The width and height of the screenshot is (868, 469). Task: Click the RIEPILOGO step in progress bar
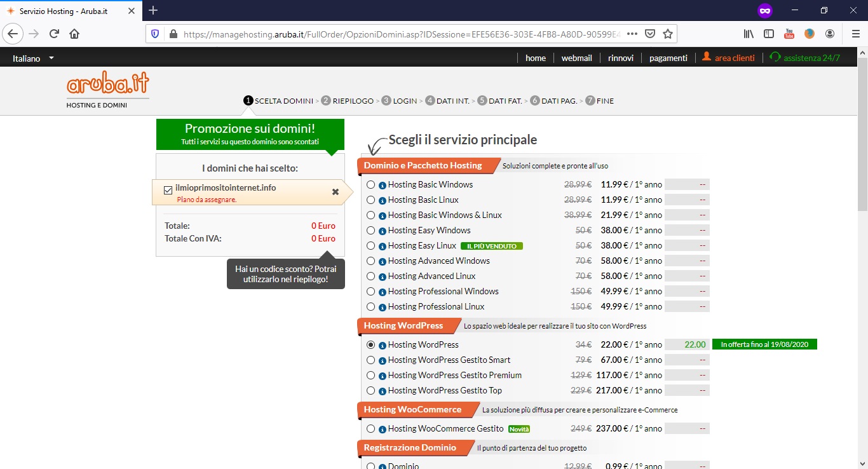pyautogui.click(x=348, y=100)
